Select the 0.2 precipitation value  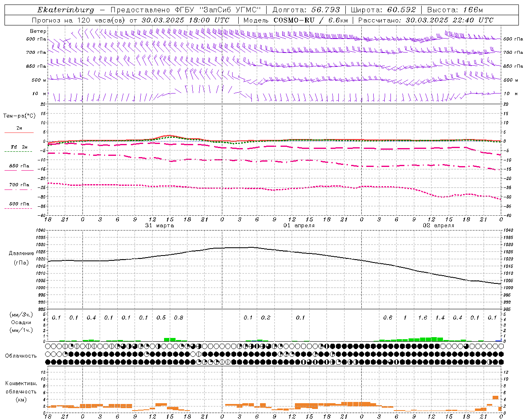(266, 318)
